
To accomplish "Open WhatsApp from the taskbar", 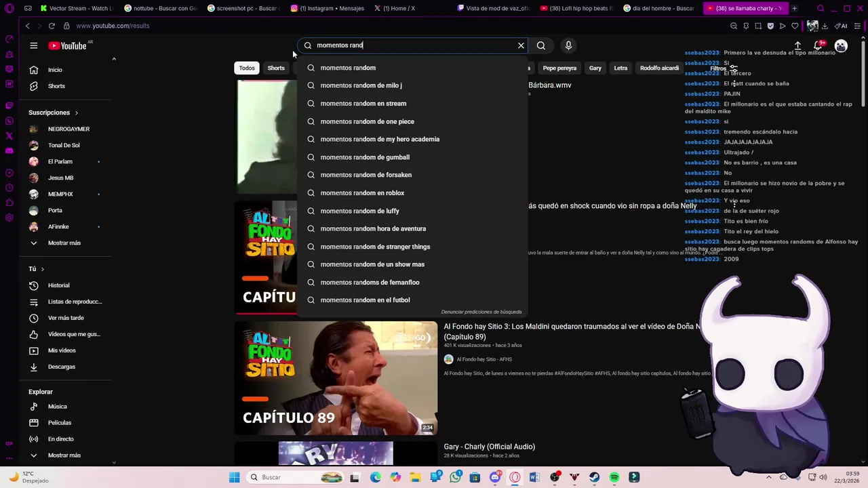I will tap(455, 477).
